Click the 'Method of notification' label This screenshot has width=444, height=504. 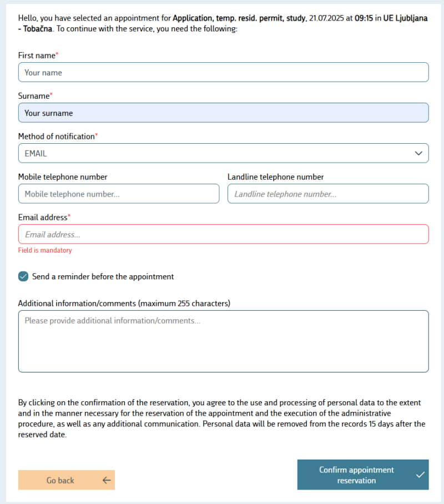[56, 137]
